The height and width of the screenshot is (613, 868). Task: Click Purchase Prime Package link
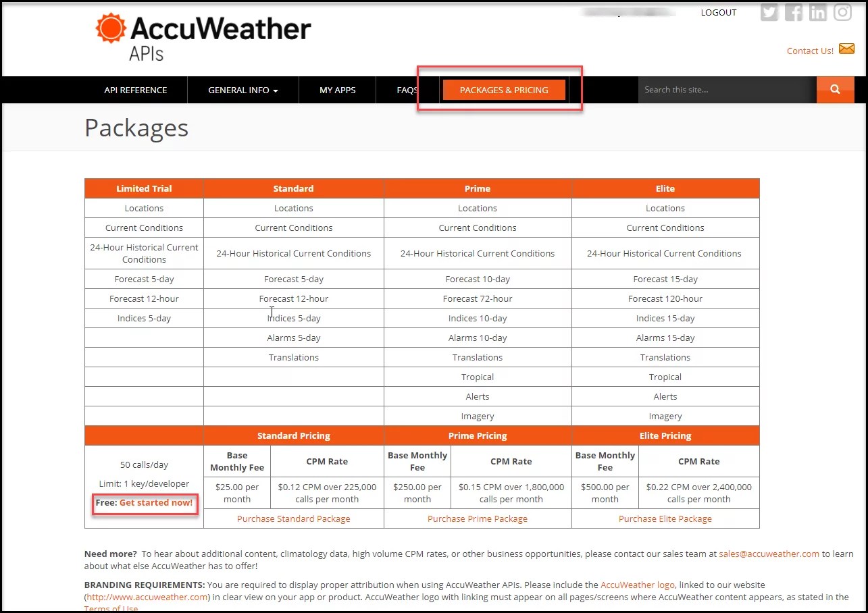tap(478, 518)
